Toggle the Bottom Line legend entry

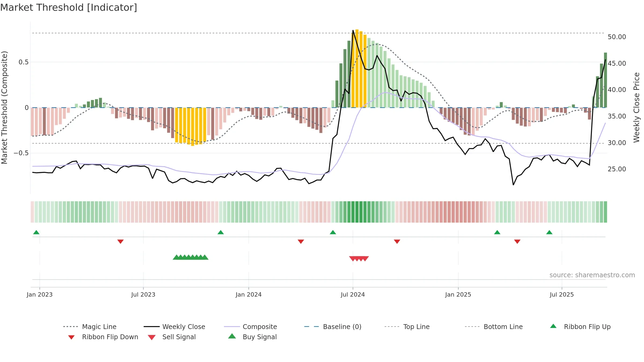point(494,327)
